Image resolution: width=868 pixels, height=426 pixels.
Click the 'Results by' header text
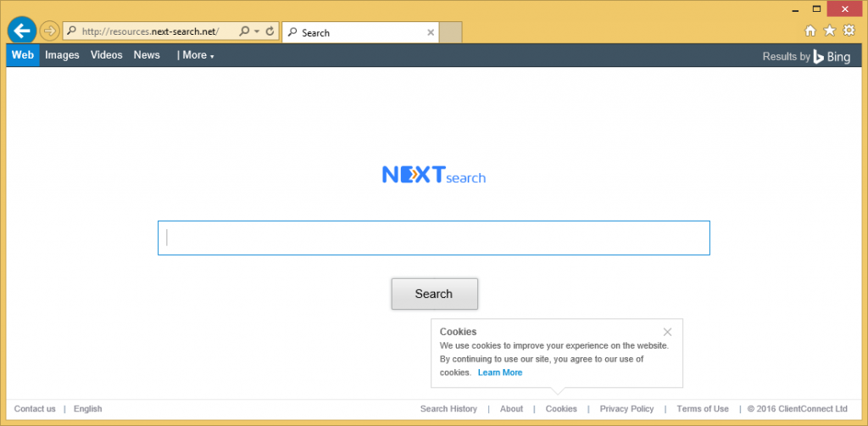(x=786, y=57)
